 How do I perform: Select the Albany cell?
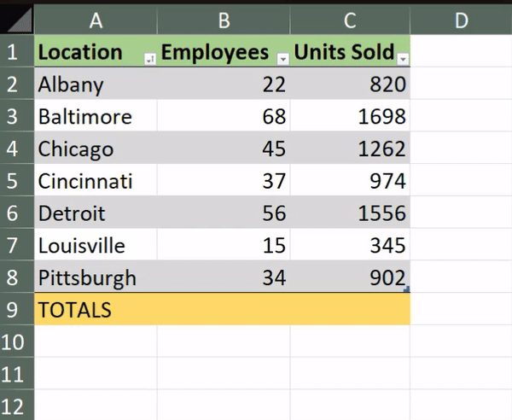(96, 84)
